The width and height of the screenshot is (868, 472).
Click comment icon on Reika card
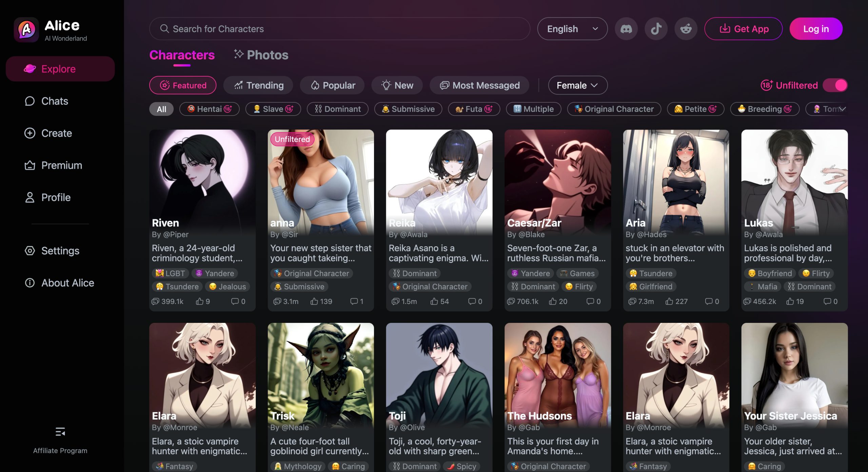[472, 301]
